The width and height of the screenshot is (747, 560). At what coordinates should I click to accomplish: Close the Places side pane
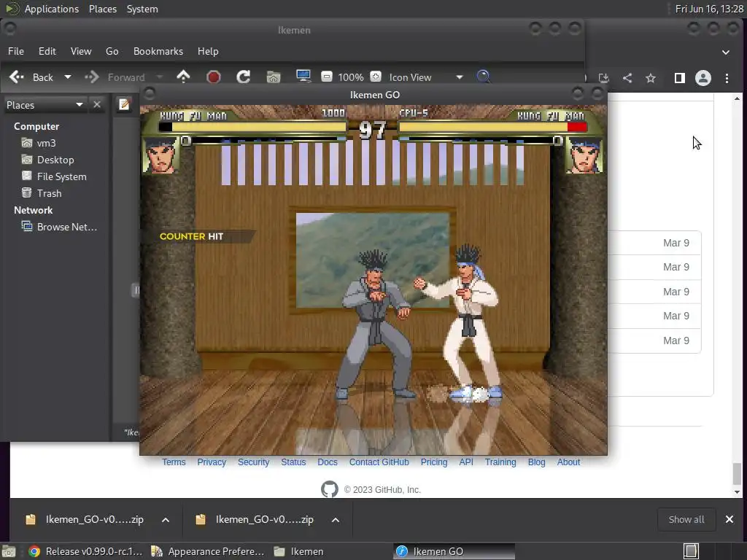click(97, 104)
